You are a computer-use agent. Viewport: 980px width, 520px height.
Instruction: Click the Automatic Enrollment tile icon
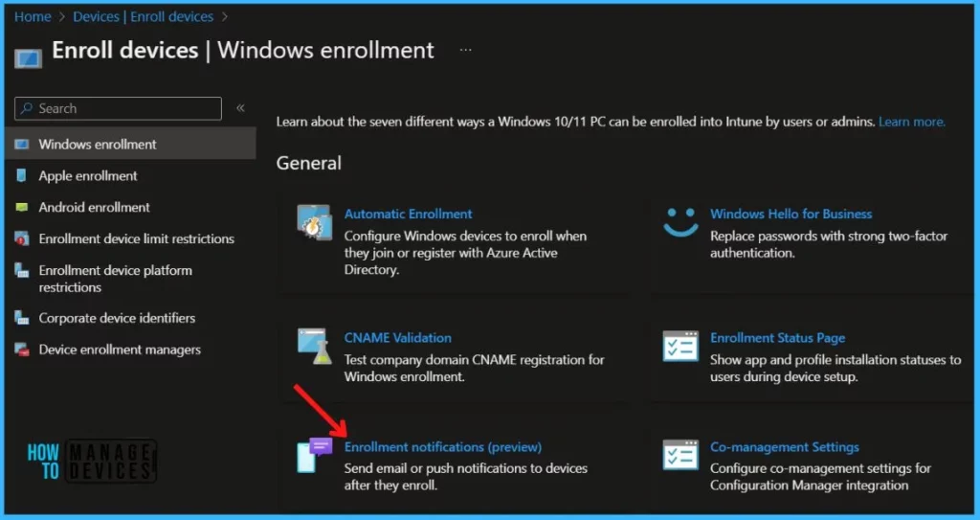314,221
